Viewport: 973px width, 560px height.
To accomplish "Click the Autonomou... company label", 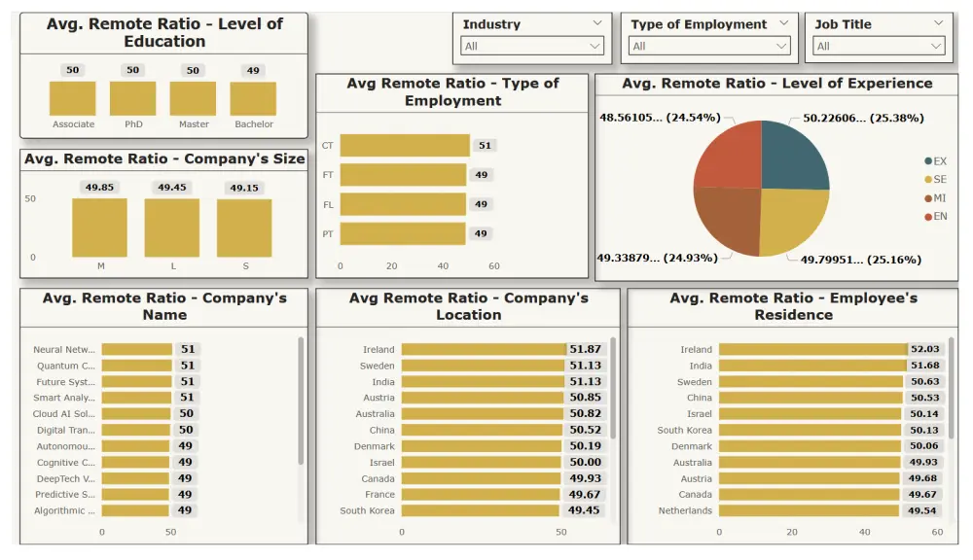I will click(x=66, y=446).
